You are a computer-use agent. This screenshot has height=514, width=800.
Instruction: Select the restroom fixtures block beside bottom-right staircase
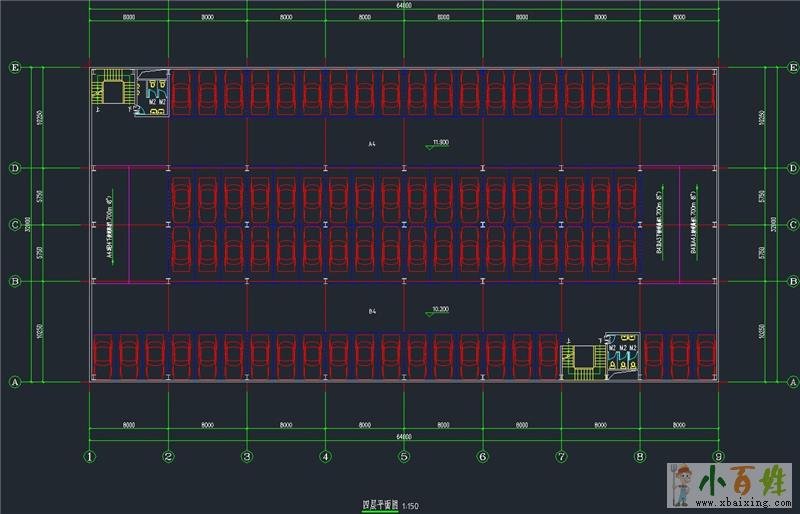pos(622,356)
